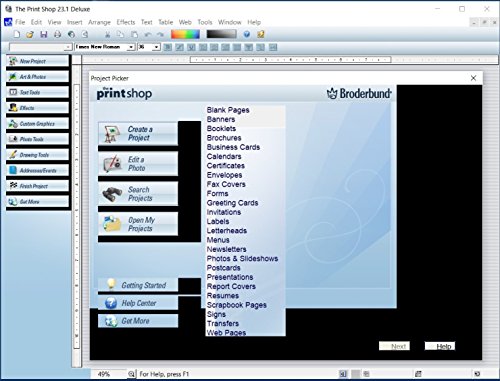Click the Save floppy disk icon
The width and height of the screenshot is (500, 381).
coord(44,34)
